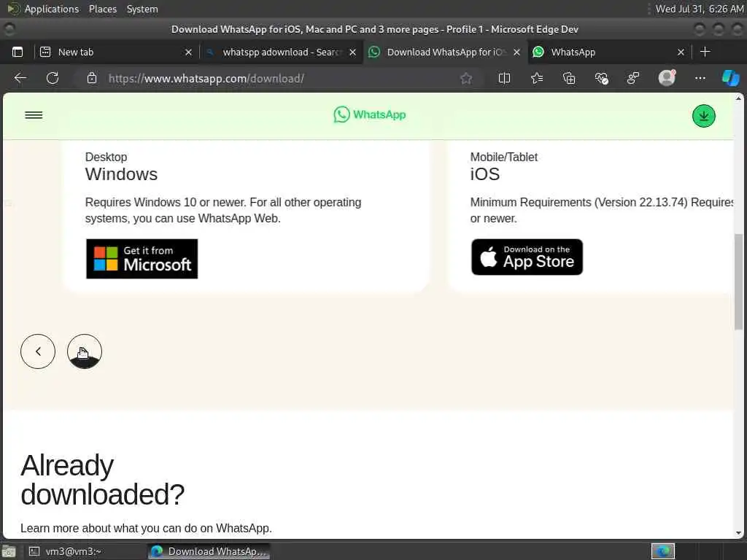Viewport: 747px width, 560px height.
Task: Reload the page with refresh icon
Action: (x=53, y=78)
